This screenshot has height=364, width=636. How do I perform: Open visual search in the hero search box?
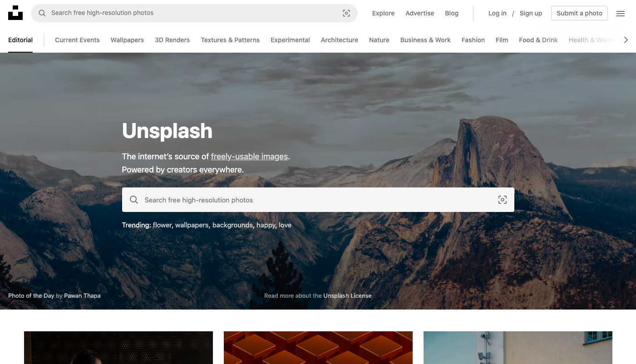[x=503, y=200]
